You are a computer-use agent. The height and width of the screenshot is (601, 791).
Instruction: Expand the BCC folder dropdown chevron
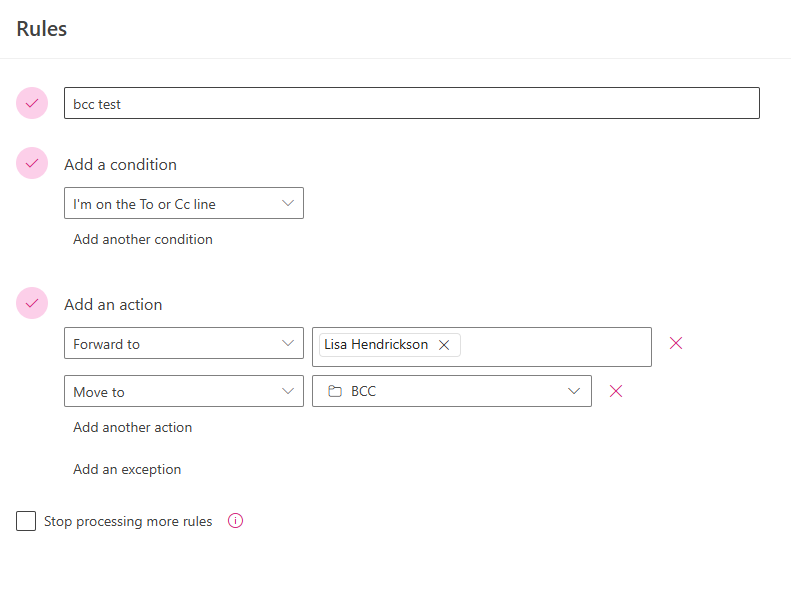574,391
